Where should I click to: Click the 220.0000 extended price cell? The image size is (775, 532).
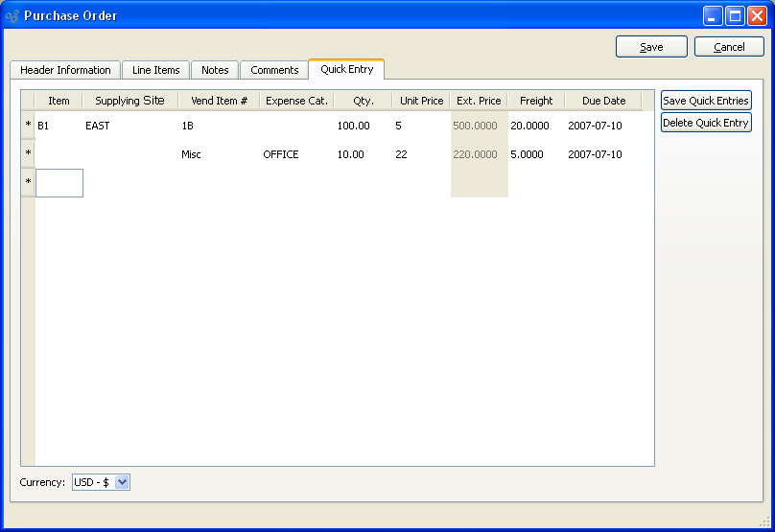tap(479, 154)
